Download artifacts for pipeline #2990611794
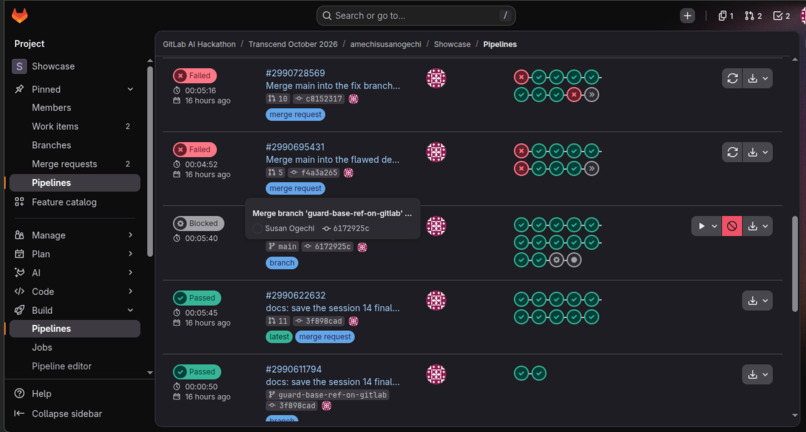This screenshot has height=432, width=806. pyautogui.click(x=757, y=374)
